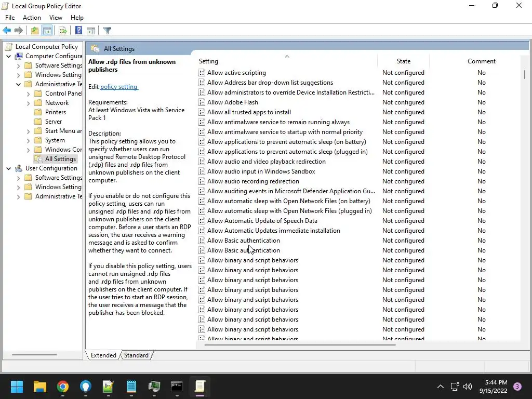Expand the Network tree node
The image size is (532, 399).
(x=28, y=103)
